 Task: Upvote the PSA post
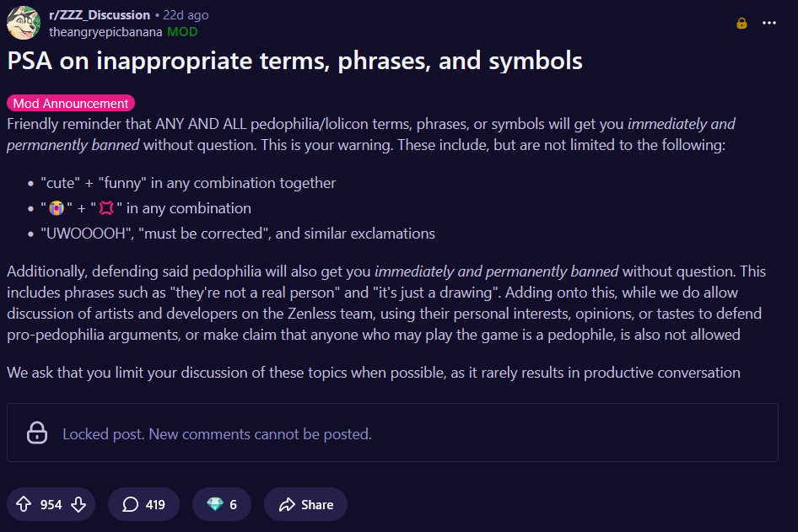[x=24, y=504]
